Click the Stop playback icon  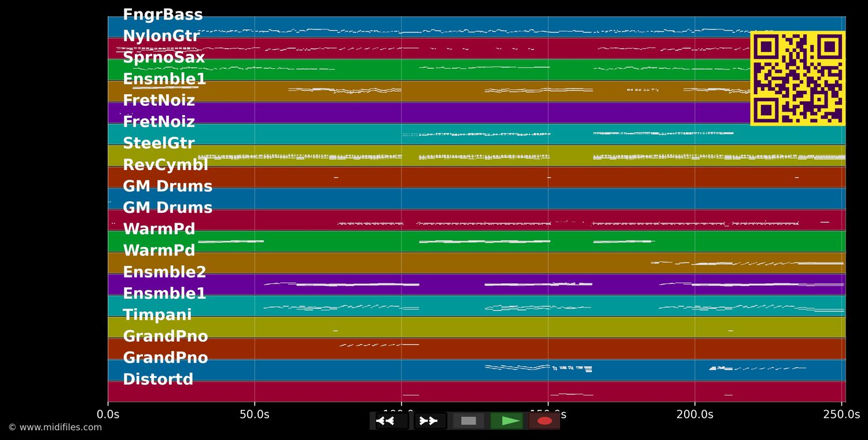pyautogui.click(x=468, y=420)
